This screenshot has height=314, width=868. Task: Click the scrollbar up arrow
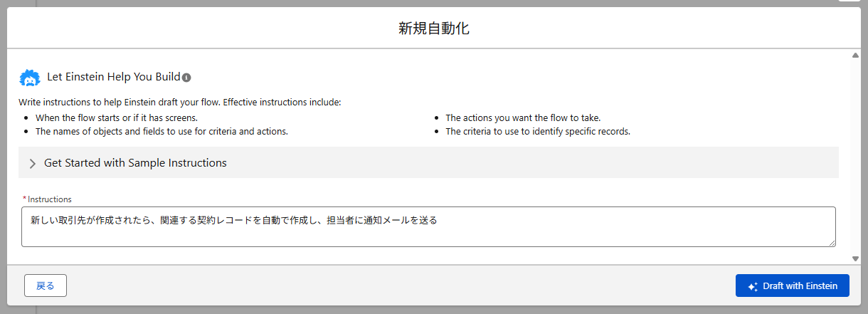click(x=854, y=55)
